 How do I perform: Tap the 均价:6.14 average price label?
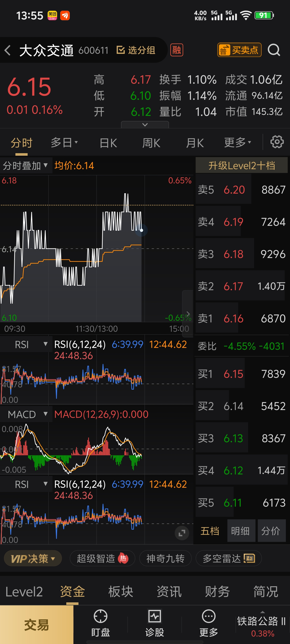(x=74, y=166)
